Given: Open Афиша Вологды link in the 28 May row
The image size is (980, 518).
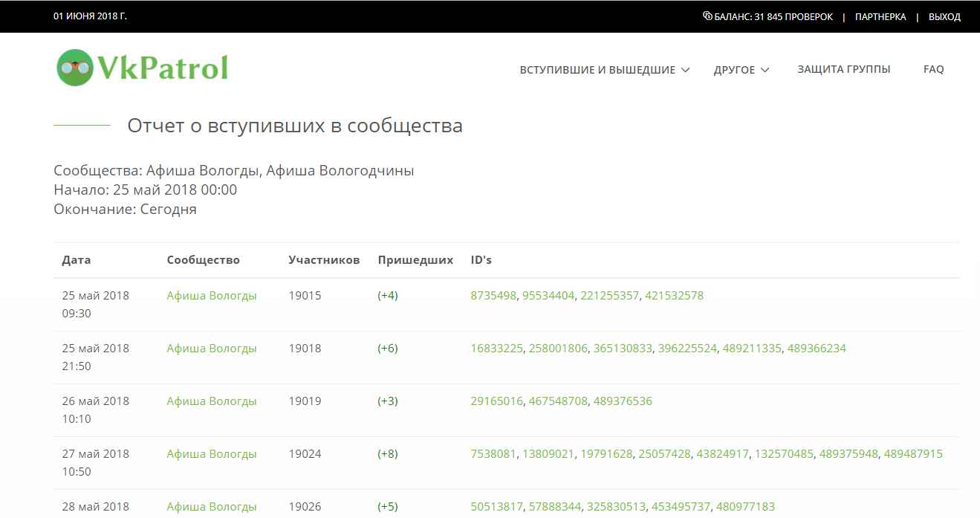Looking at the screenshot, I should point(211,506).
